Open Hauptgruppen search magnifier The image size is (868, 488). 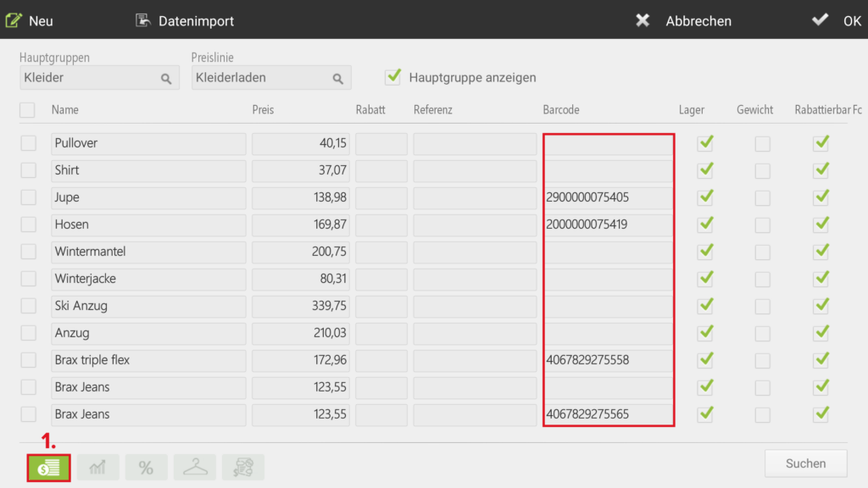166,79
